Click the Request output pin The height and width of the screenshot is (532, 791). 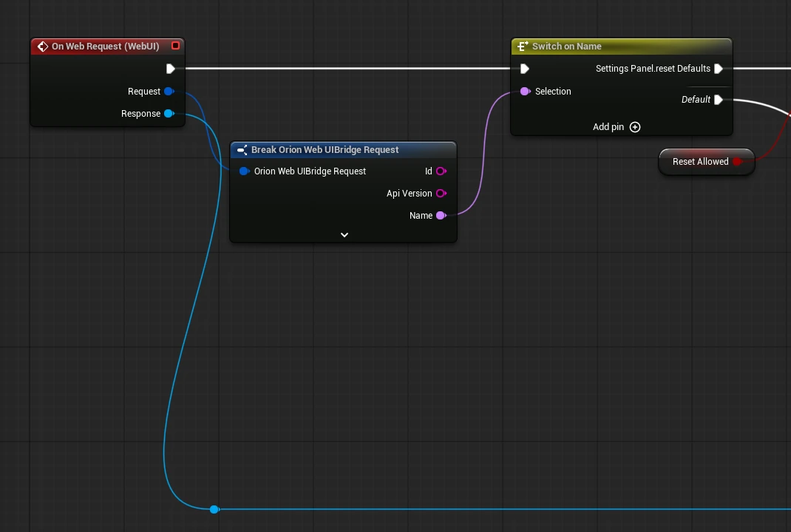pos(169,92)
